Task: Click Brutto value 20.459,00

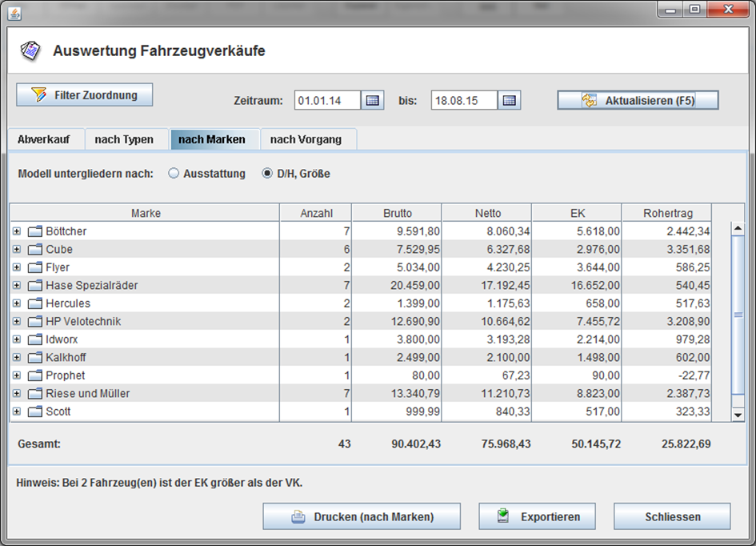Action: click(x=414, y=286)
